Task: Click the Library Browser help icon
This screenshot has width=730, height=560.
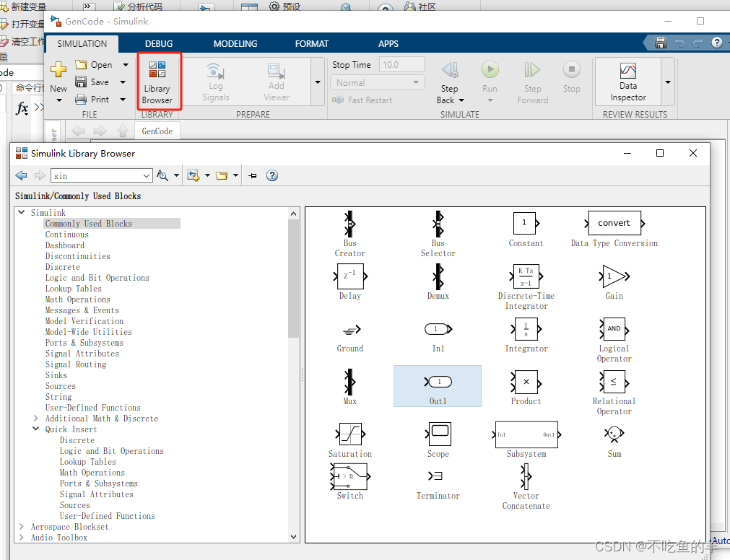Action: (272, 175)
